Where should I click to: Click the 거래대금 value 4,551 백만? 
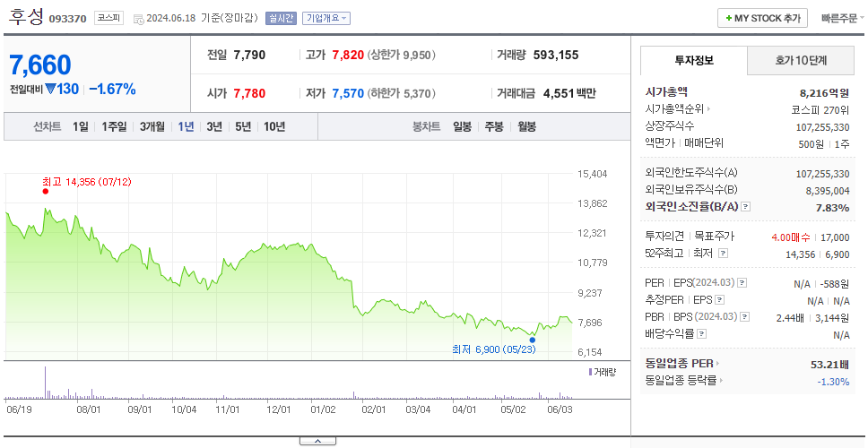[569, 93]
